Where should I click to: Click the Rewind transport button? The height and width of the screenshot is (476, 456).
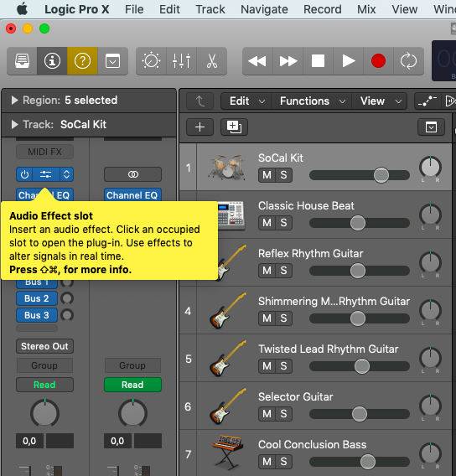coord(257,61)
